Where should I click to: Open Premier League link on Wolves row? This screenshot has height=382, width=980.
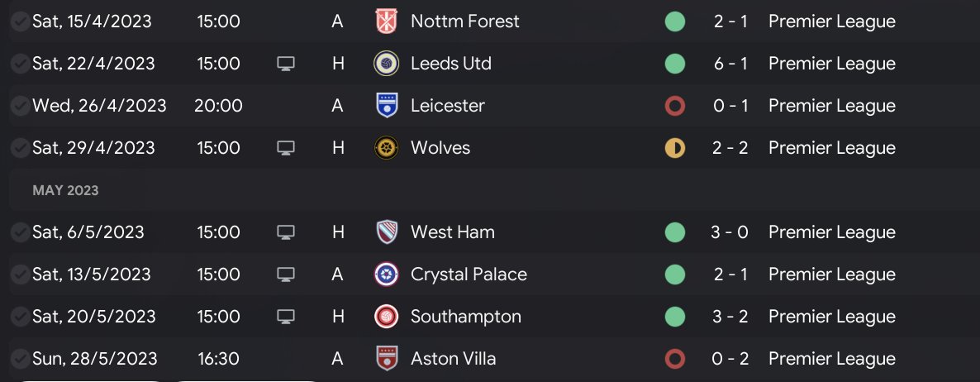(831, 148)
